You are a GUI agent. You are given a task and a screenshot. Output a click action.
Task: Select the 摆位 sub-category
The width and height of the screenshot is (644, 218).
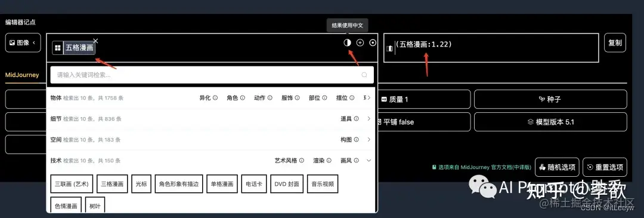point(342,98)
